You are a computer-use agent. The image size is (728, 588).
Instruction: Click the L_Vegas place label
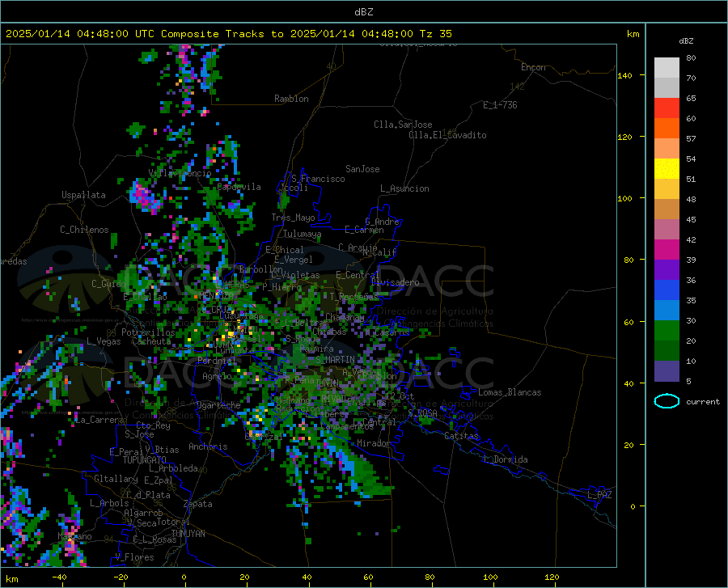coord(104,341)
